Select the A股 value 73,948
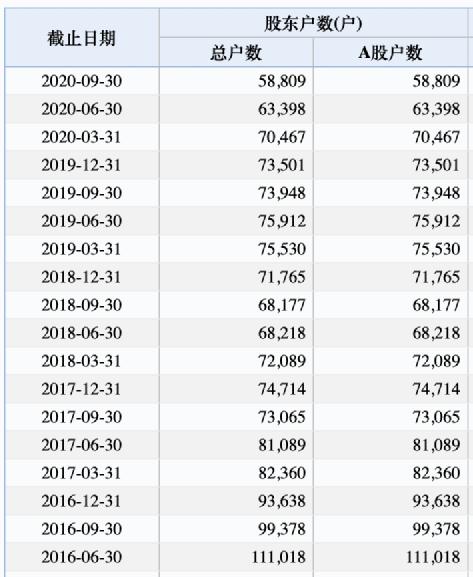 point(436,193)
